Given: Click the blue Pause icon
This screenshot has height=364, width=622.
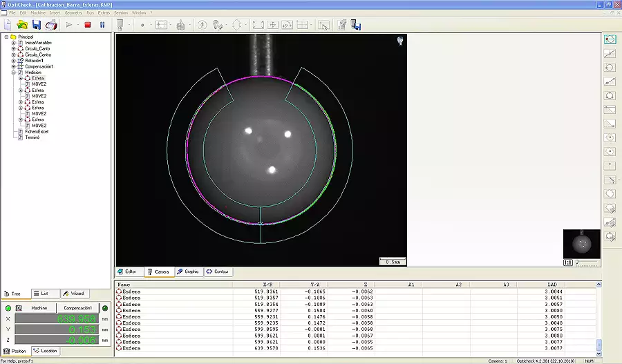Looking at the screenshot, I should [x=102, y=25].
